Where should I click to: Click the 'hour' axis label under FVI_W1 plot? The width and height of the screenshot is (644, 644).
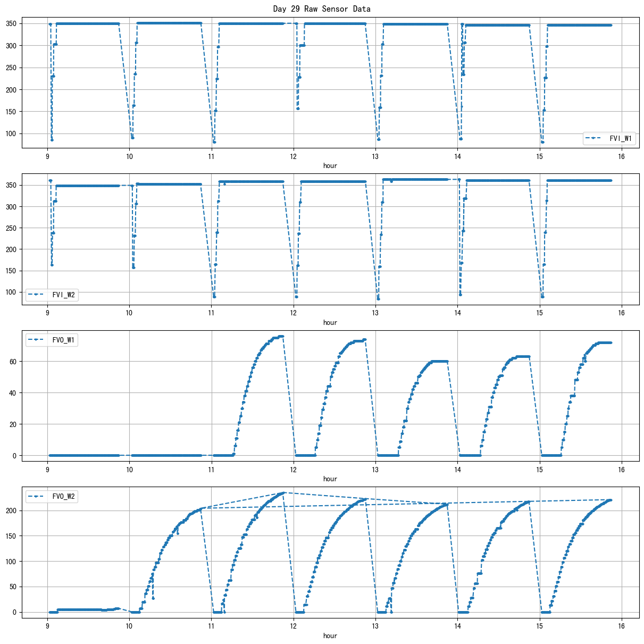(330, 165)
